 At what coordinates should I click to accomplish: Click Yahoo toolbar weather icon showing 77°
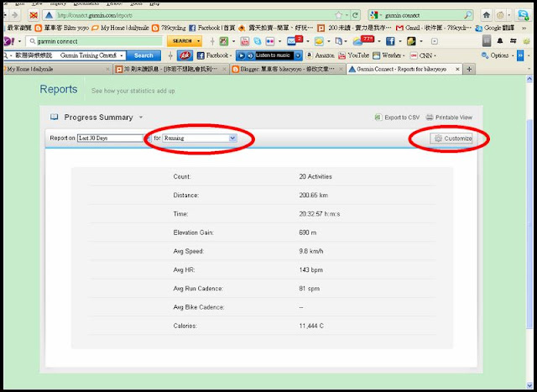pos(365,40)
